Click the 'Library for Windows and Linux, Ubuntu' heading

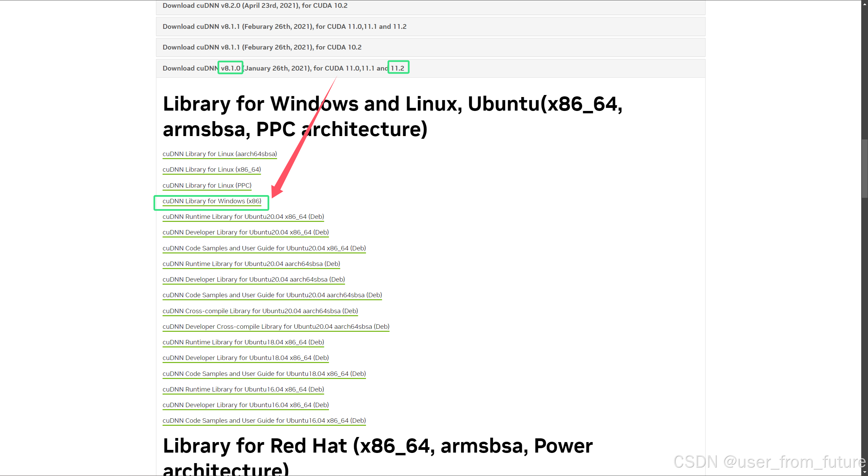tap(392, 116)
